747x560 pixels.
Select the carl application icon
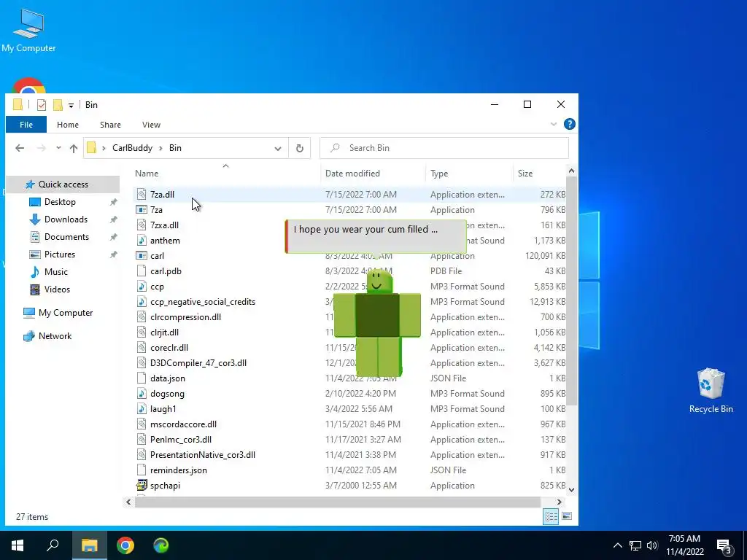tap(142, 256)
